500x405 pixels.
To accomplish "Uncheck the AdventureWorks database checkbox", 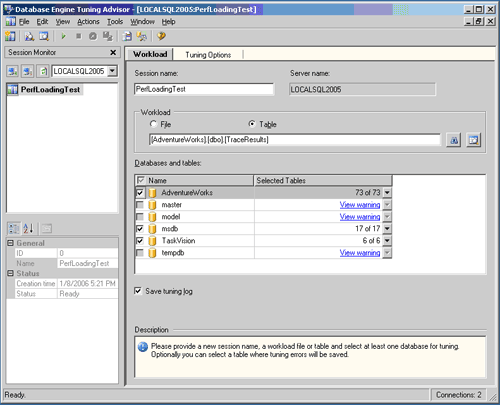I will click(140, 193).
